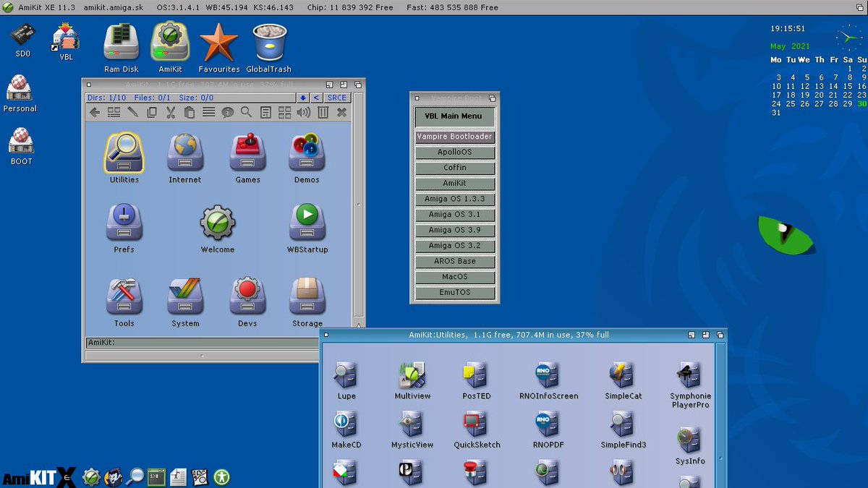
Task: Choose AmiKit button in VBL Main Menu
Action: [x=455, y=184]
